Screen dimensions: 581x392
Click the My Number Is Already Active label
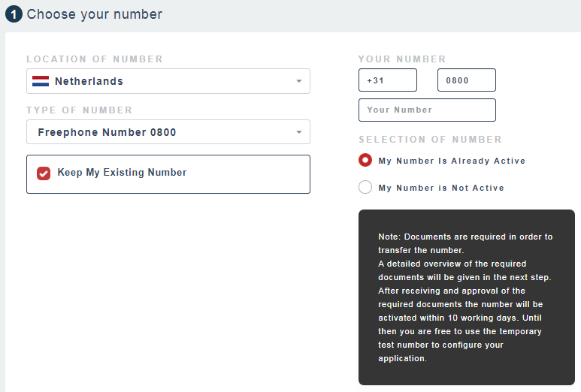[x=452, y=161]
